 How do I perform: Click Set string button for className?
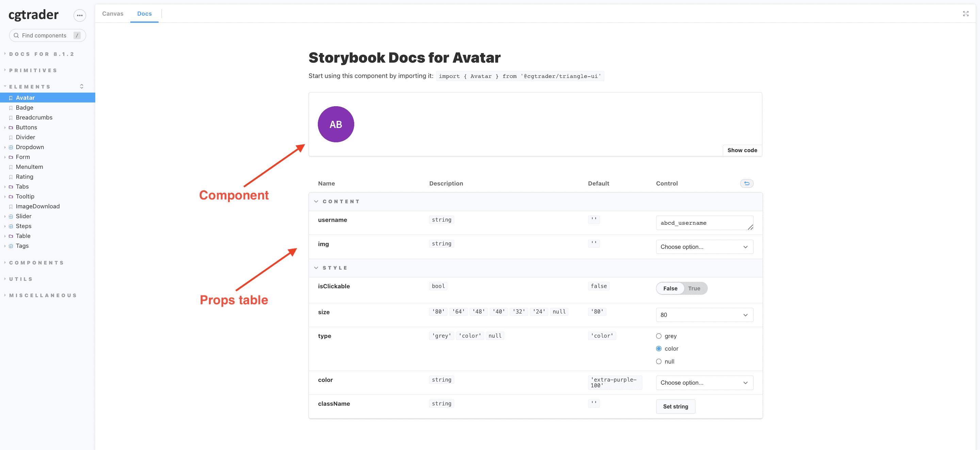676,406
